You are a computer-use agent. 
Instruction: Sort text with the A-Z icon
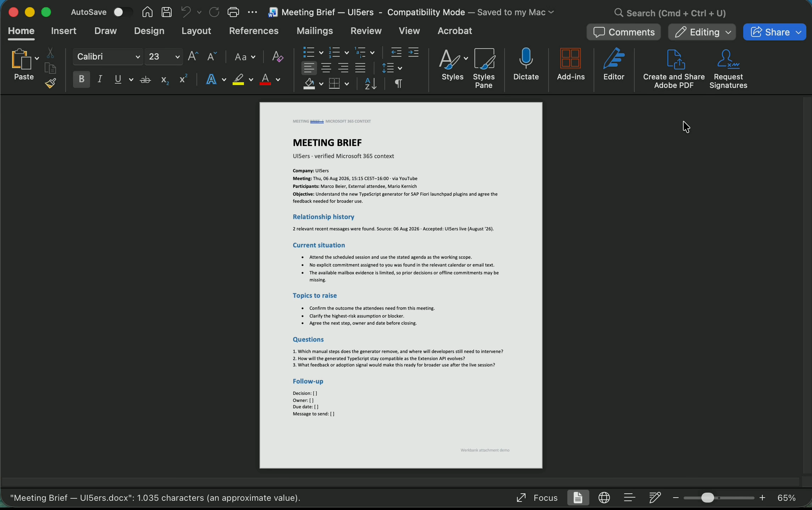tap(371, 84)
